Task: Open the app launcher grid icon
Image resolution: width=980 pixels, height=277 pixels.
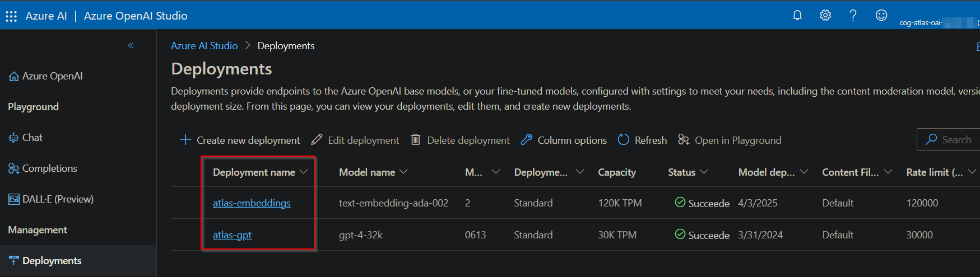Action: pos(11,16)
